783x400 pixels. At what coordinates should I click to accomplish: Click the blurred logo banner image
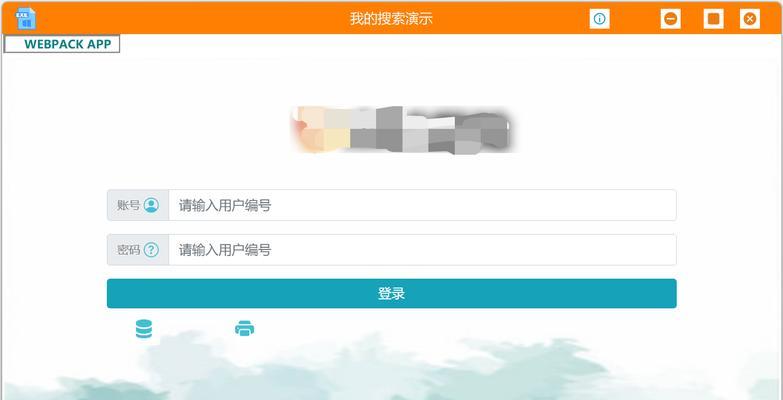click(x=402, y=130)
